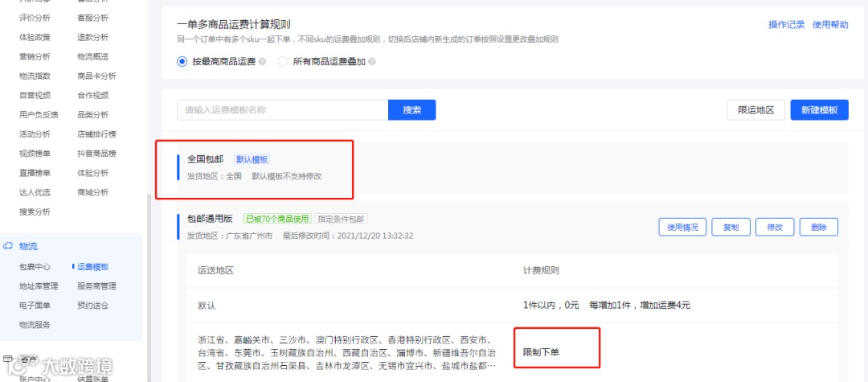868x382 pixels.
Task: Click the 限运地区 button
Action: pyautogui.click(x=756, y=109)
